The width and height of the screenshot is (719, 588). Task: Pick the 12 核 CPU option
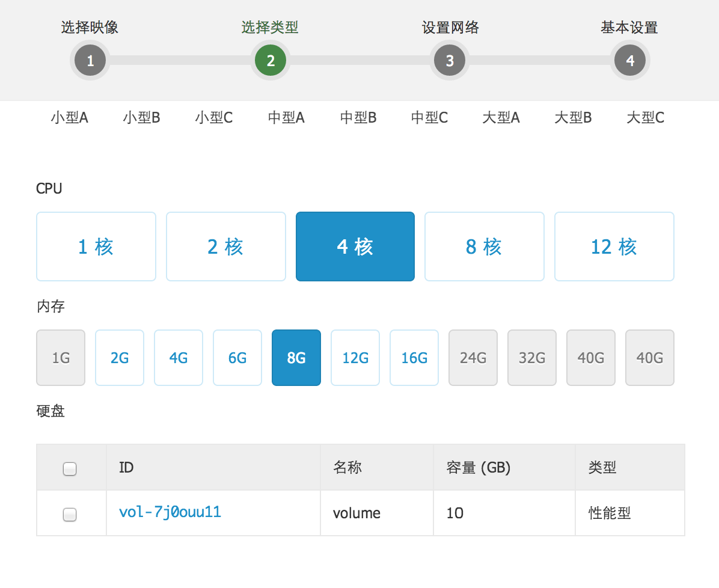614,247
